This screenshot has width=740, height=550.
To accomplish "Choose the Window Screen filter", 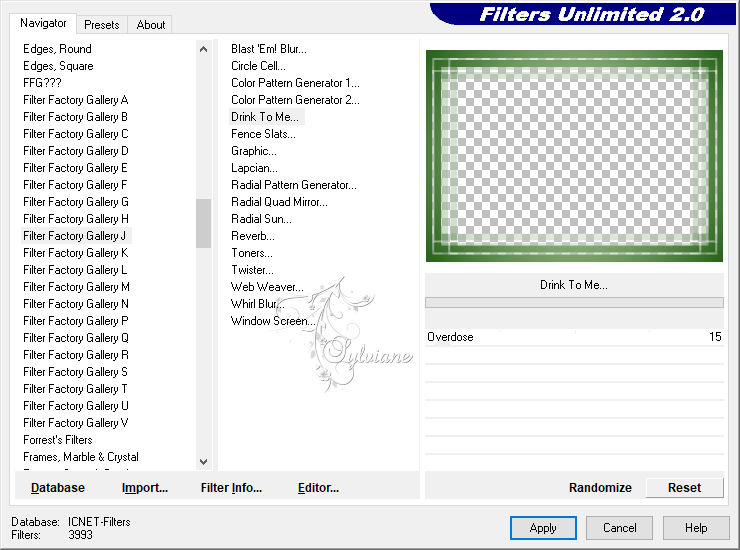I will tap(273, 321).
